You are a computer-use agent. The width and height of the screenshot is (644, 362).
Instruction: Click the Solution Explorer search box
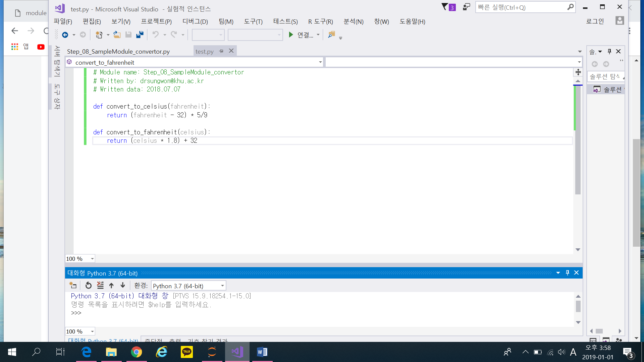[605, 76]
